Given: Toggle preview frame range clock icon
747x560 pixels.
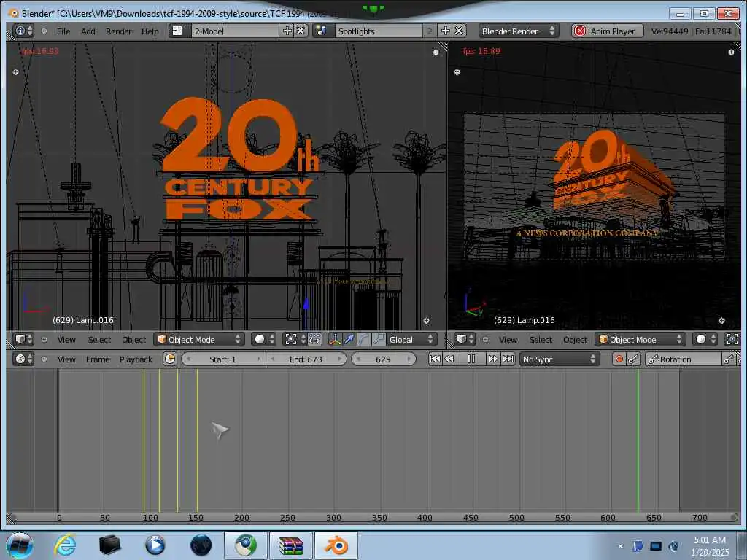Looking at the screenshot, I should click(x=169, y=359).
